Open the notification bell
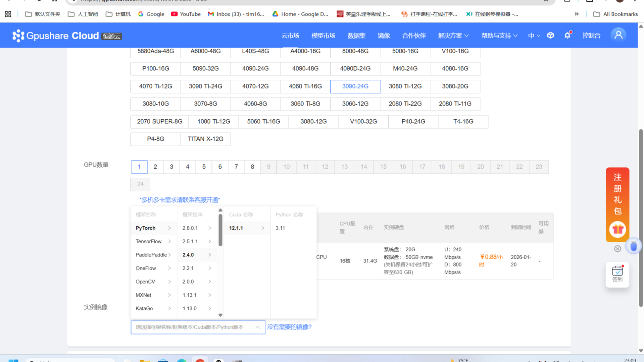 [567, 35]
